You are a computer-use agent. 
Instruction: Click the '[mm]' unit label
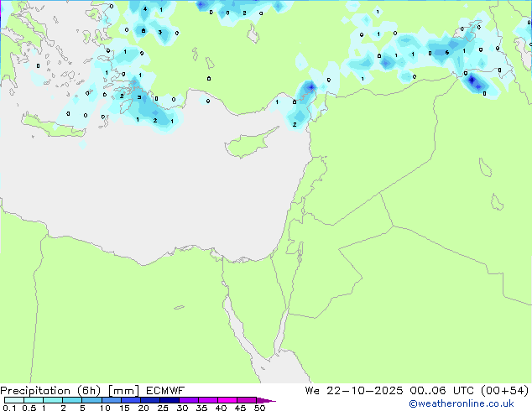123,391
